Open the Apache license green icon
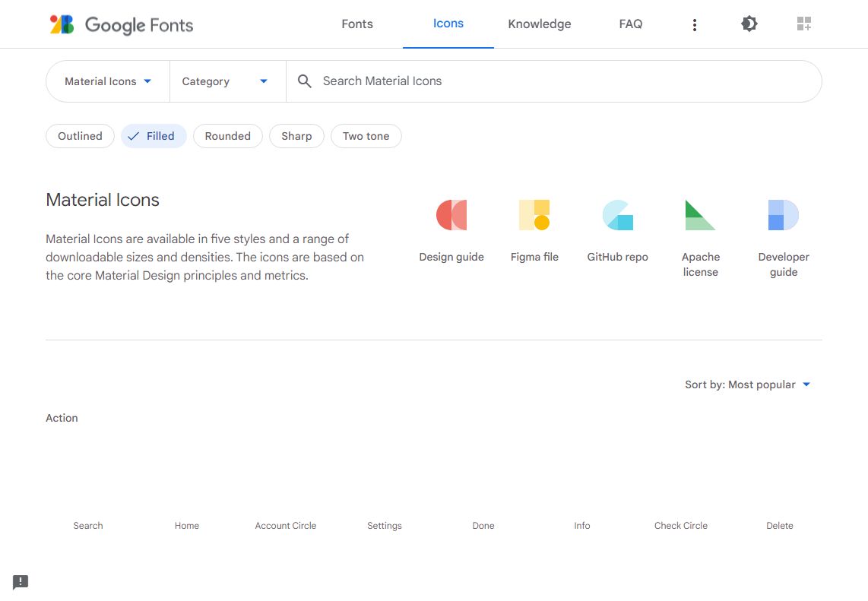This screenshot has width=868, height=601. 700,215
